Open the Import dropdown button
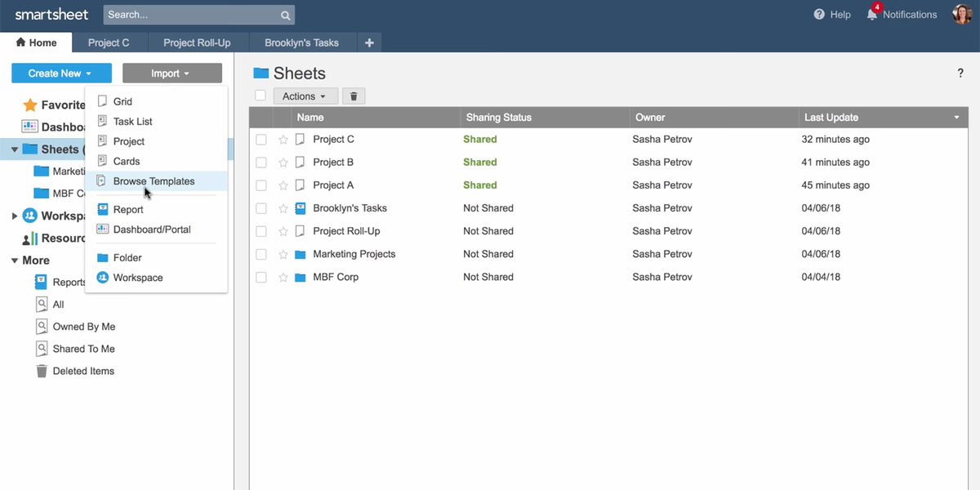980x490 pixels. [x=171, y=73]
